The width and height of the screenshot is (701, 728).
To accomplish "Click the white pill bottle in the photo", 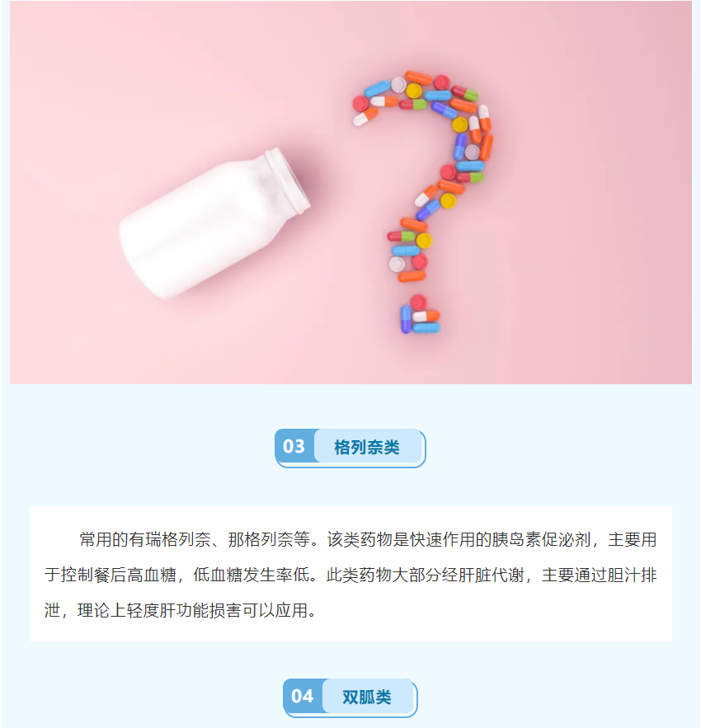I will click(214, 223).
